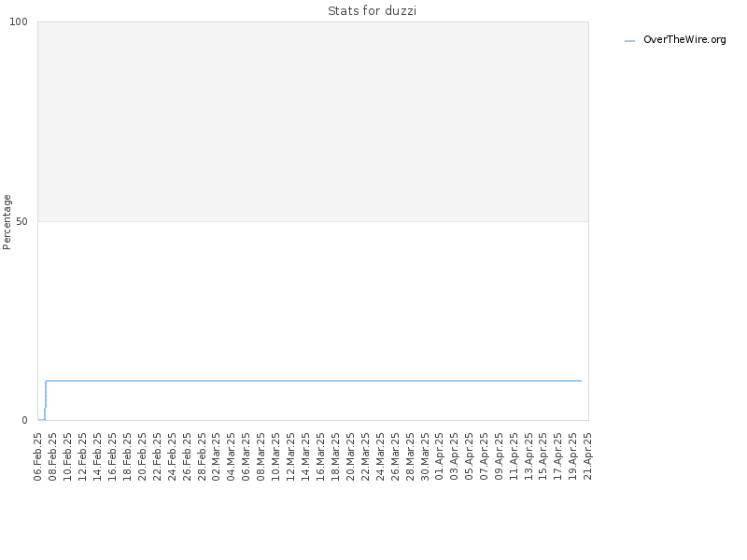Screen dimensions: 747x560
Task: Click the 13.Apr.25 date label
Action: (x=529, y=456)
